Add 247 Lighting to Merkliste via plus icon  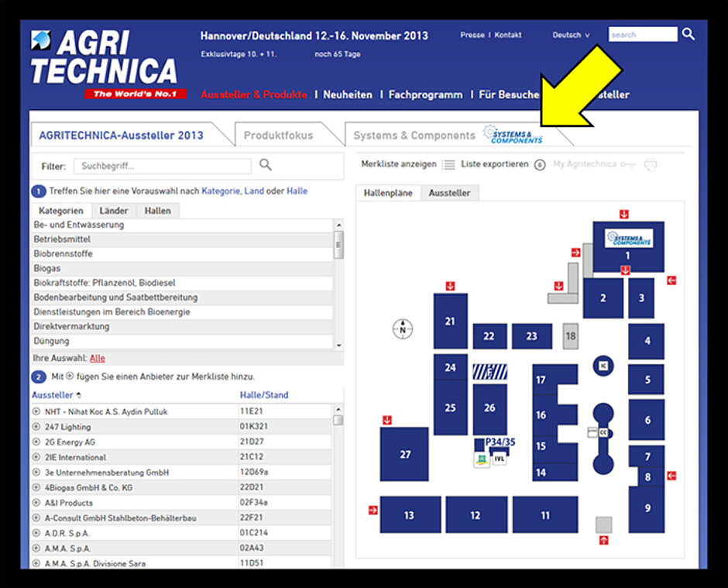pos(36,427)
